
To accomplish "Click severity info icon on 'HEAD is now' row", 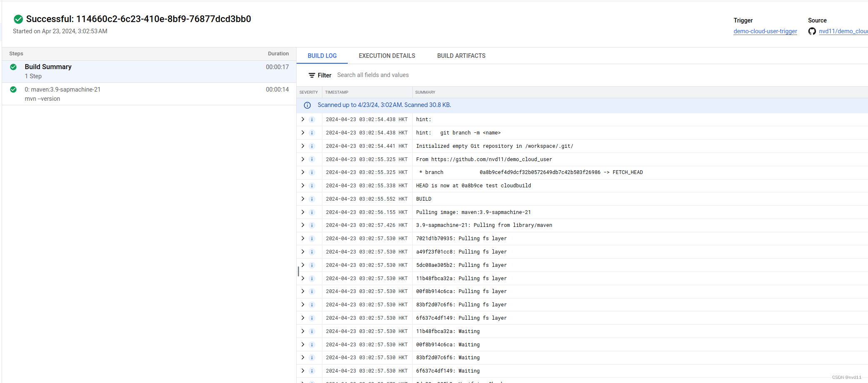I will [312, 186].
